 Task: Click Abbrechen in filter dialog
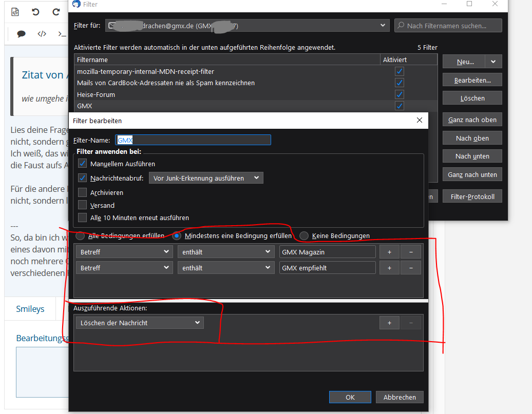[x=400, y=397]
